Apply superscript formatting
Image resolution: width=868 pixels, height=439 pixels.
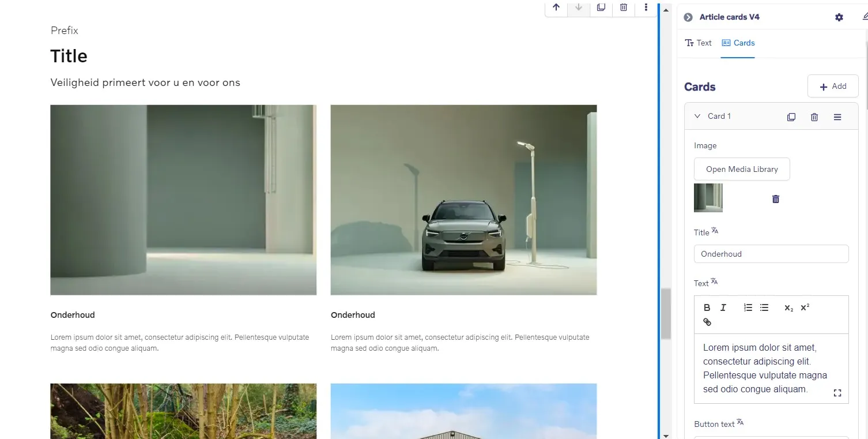805,307
